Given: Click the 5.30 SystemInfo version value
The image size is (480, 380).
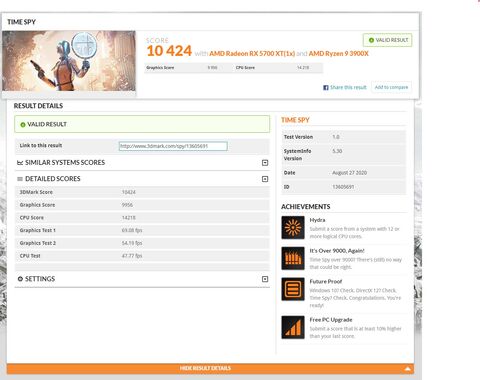Looking at the screenshot, I should pyautogui.click(x=337, y=151).
